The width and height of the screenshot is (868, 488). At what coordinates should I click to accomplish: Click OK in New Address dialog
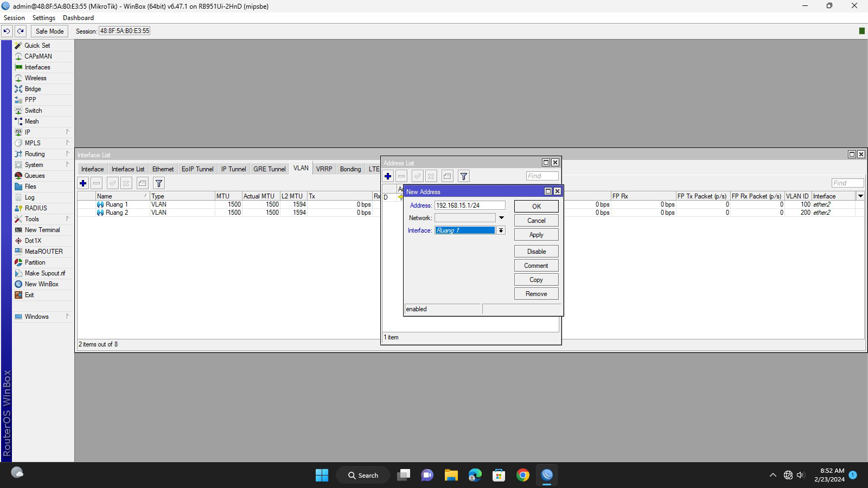pyautogui.click(x=536, y=206)
